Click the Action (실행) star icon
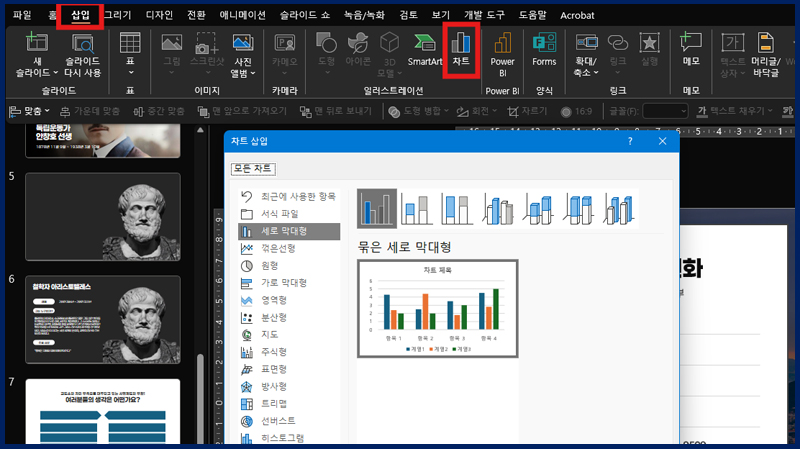Image resolution: width=800 pixels, height=449 pixels. point(649,42)
